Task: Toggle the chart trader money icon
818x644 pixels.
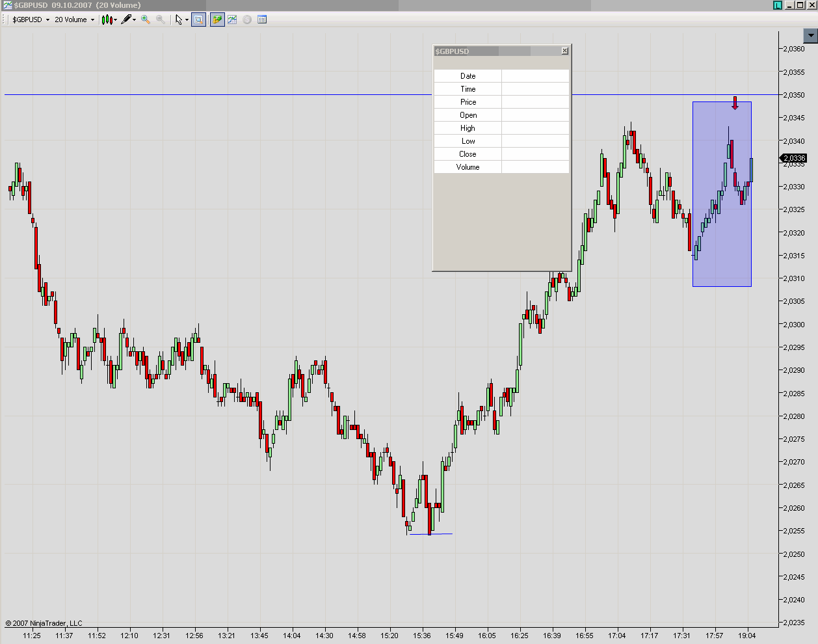Action: pyautogui.click(x=217, y=20)
